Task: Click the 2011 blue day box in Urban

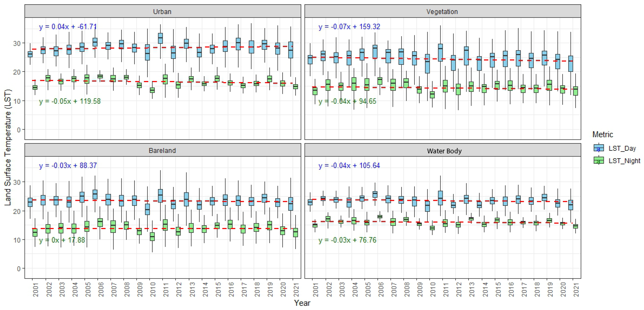Action: 160,38
